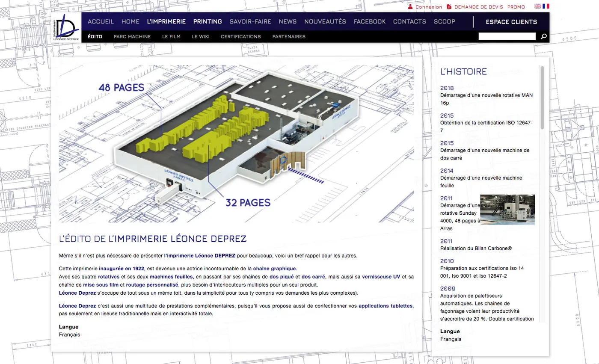The image size is (599, 364).
Task: Click "Réalisation du Bilan Carbone®" text
Action: 476,248
